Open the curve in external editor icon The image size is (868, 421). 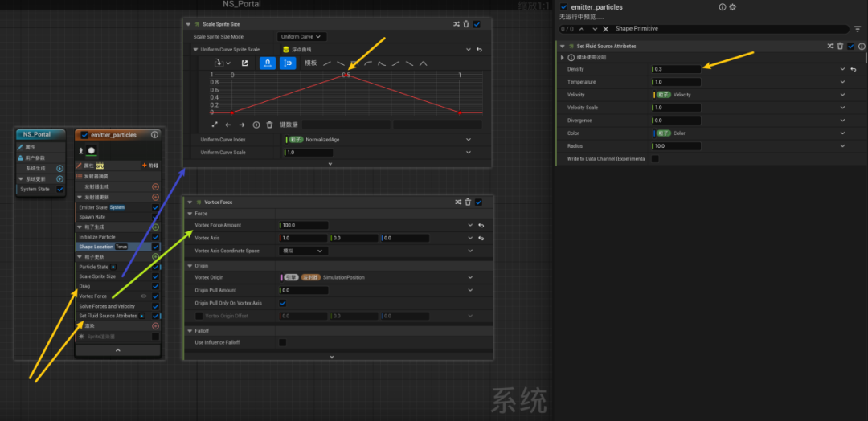244,63
